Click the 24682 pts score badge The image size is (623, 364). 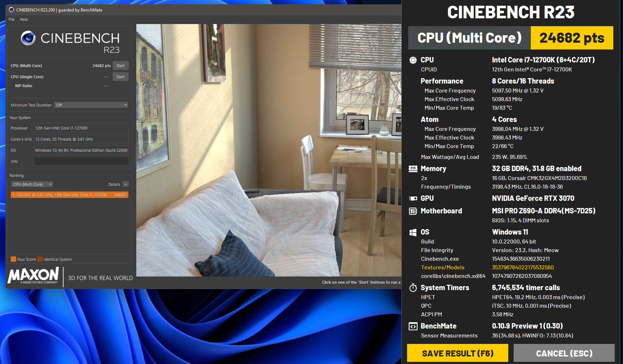(572, 38)
